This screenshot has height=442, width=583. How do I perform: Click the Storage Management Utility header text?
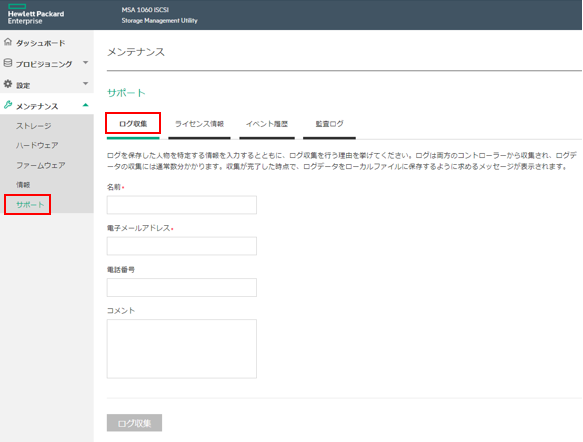tap(160, 21)
